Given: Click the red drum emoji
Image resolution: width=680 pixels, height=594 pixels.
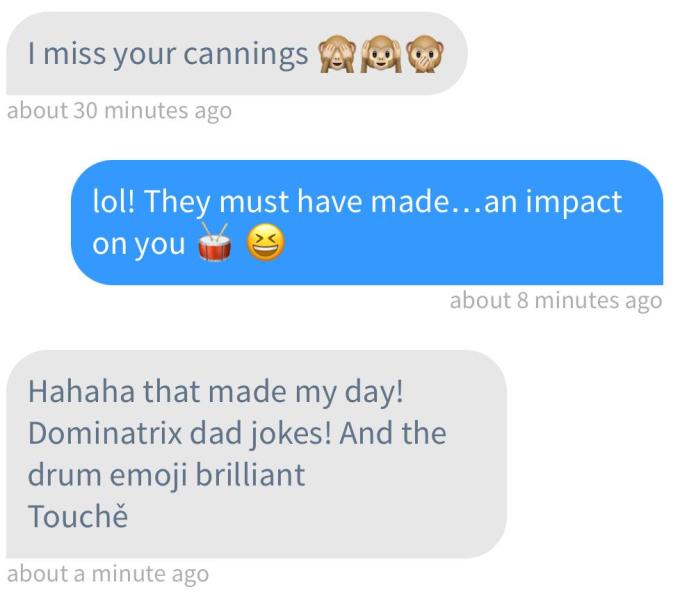Looking at the screenshot, I should click(x=214, y=242).
